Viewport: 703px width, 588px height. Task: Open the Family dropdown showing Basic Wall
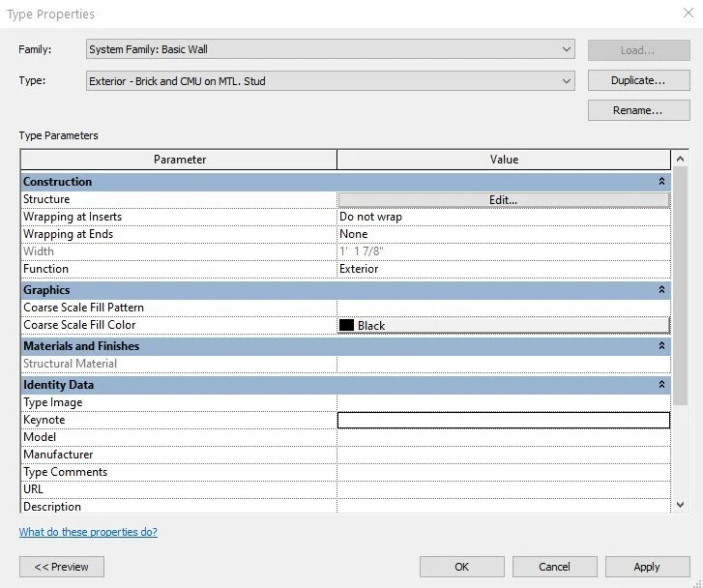pyautogui.click(x=330, y=49)
